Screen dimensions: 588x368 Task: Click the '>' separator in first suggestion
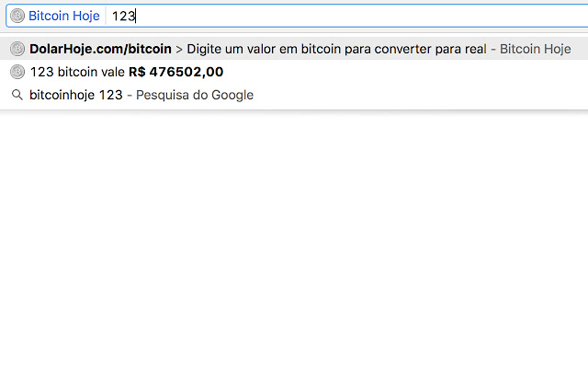[x=179, y=49]
